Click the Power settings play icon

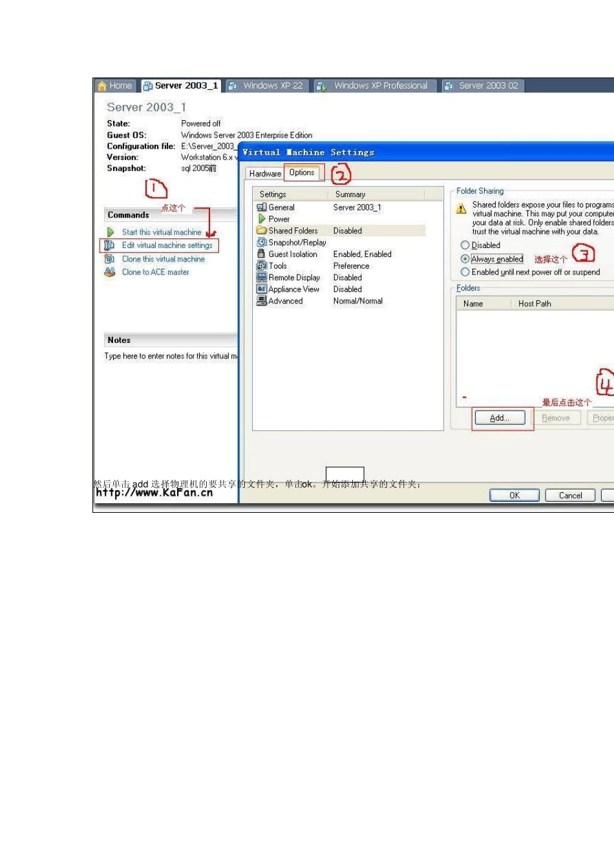click(262, 219)
